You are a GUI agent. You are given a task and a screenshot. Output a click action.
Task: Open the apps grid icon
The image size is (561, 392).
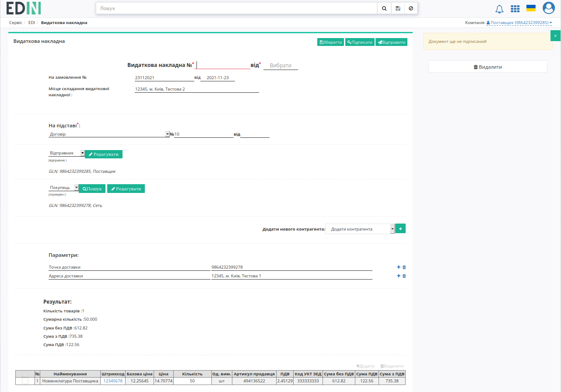pos(515,8)
